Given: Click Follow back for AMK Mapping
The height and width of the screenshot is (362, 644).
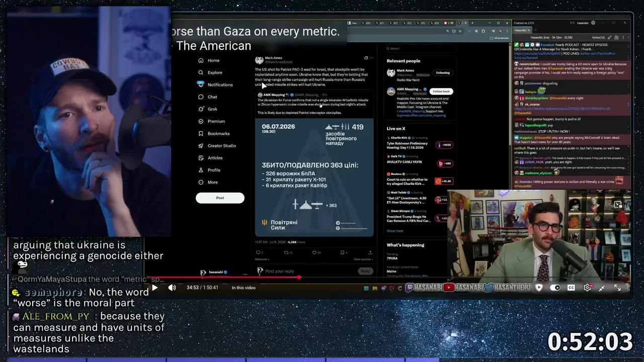Looking at the screenshot, I should coord(441,92).
